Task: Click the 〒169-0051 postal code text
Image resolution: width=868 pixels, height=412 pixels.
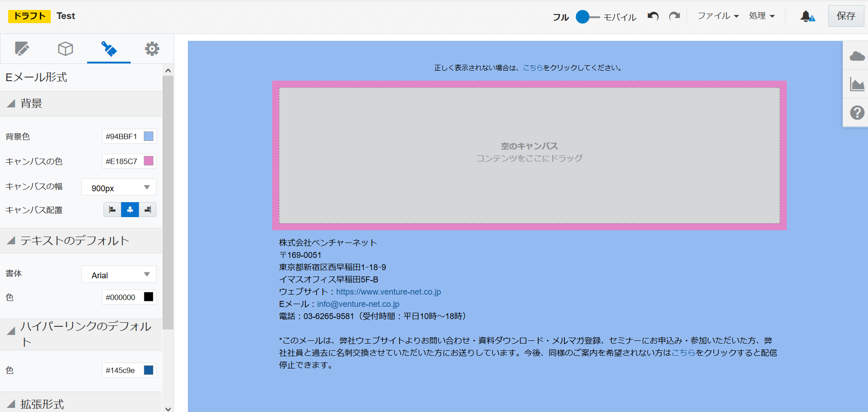Action: 300,255
